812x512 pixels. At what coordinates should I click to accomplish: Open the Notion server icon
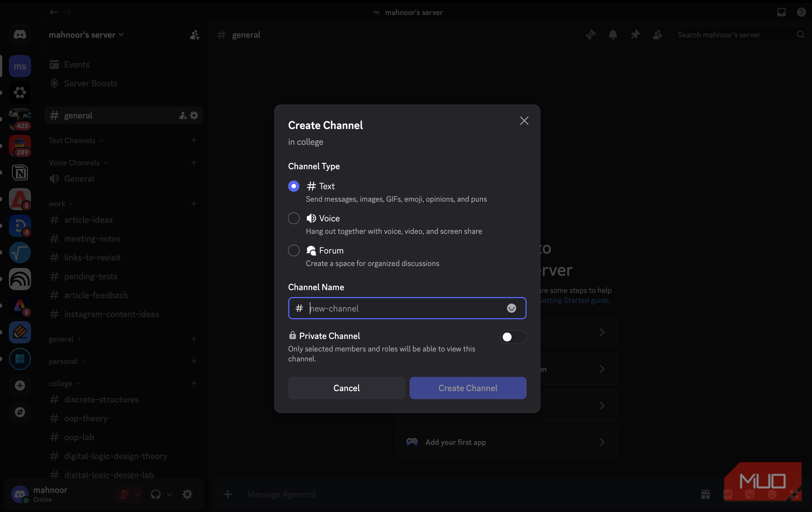(20, 173)
